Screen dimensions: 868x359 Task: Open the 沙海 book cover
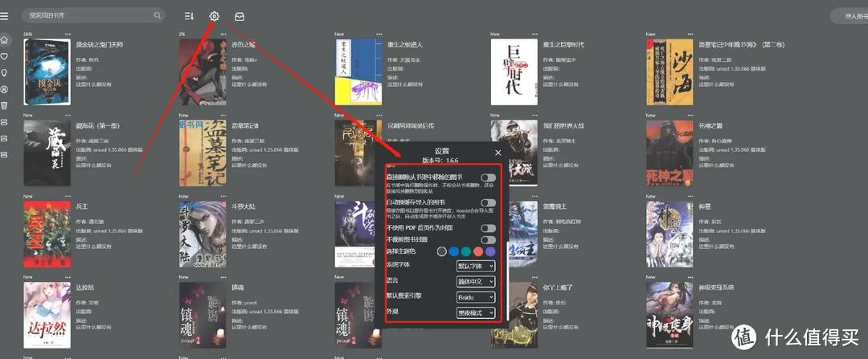point(669,72)
